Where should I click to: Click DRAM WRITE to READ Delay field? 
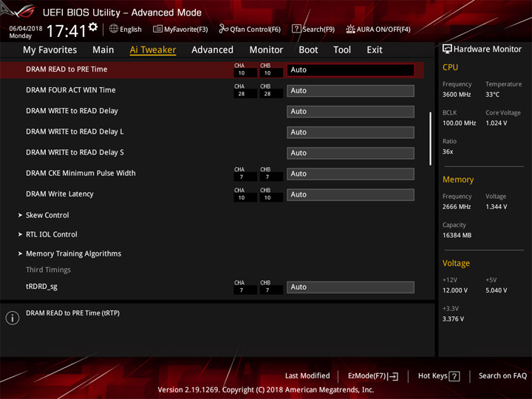(x=350, y=112)
